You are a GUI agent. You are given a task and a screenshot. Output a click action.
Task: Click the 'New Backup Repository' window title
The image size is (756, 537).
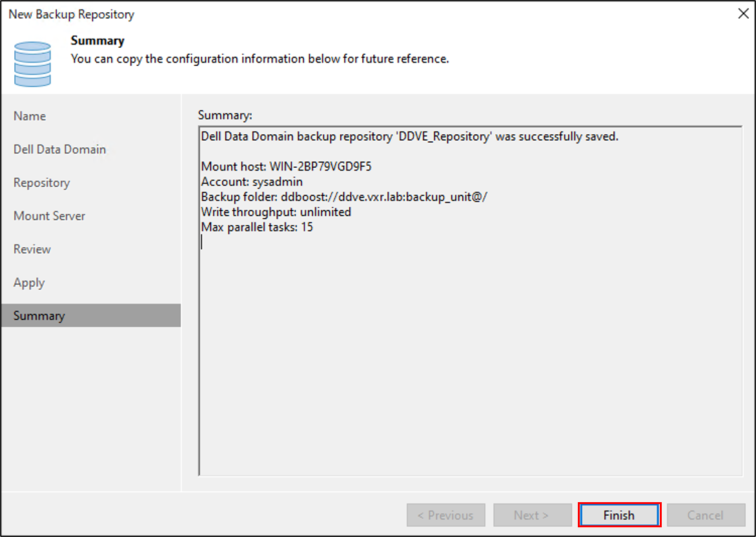tap(72, 14)
